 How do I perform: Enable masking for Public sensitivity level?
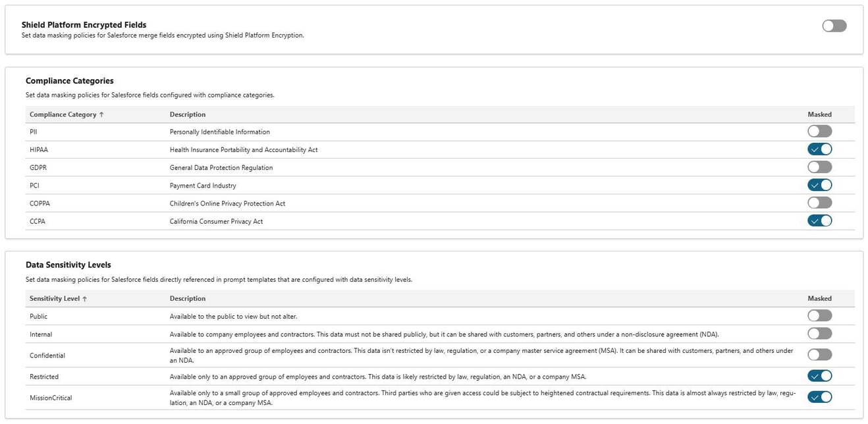819,315
